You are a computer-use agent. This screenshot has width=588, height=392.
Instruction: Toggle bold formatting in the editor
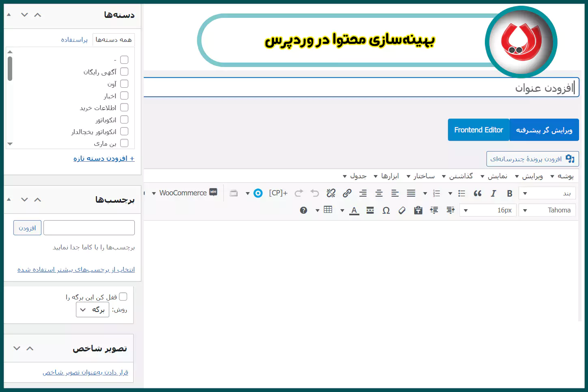click(510, 193)
